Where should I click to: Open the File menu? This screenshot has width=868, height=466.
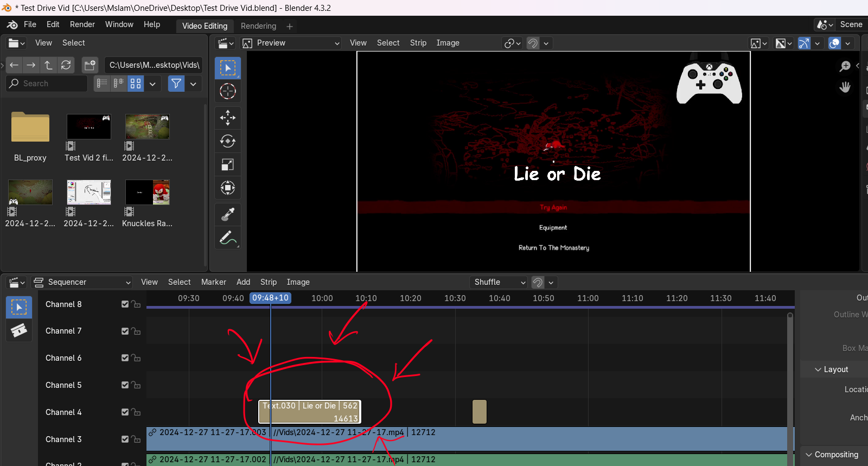pyautogui.click(x=30, y=24)
